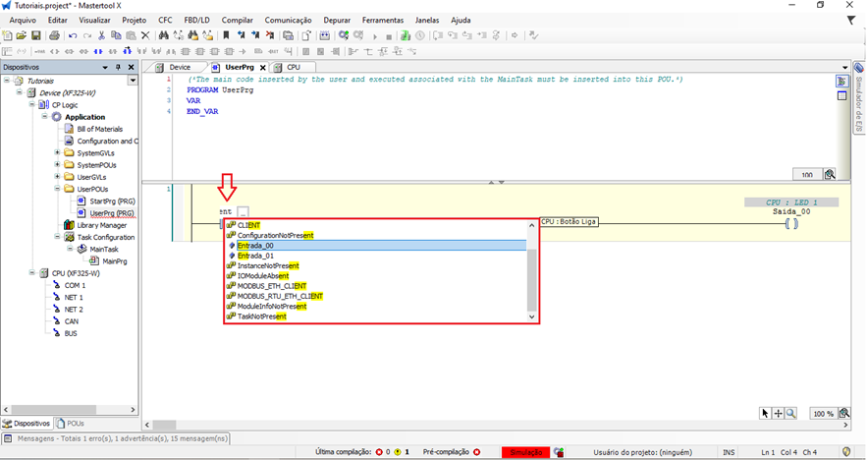This screenshot has height=460, width=868.
Task: Click the pan crosshair tool icon
Action: point(779,414)
